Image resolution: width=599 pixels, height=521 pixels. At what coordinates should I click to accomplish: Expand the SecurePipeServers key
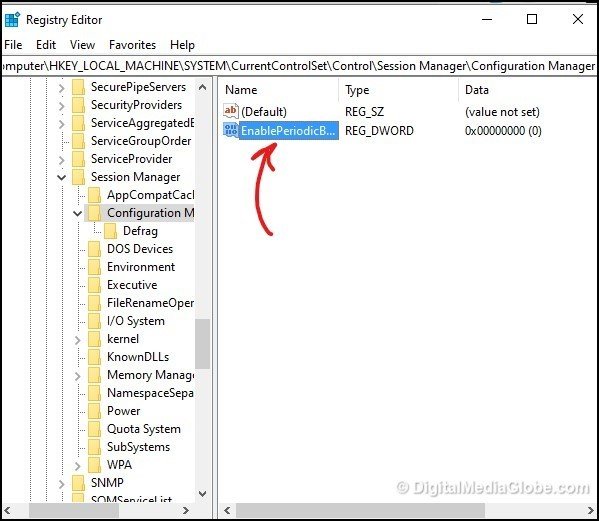[x=62, y=87]
